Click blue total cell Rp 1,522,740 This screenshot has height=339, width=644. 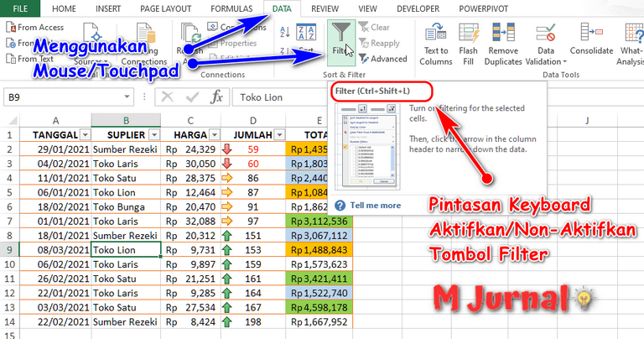(x=319, y=293)
